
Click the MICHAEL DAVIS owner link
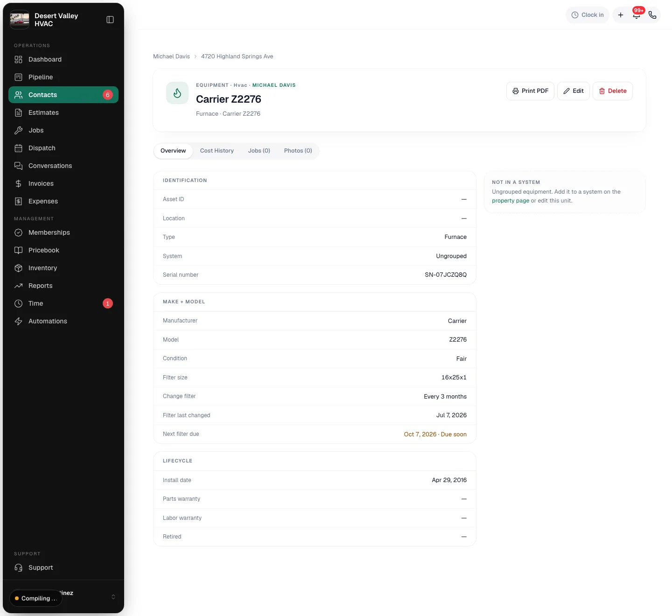pyautogui.click(x=274, y=85)
